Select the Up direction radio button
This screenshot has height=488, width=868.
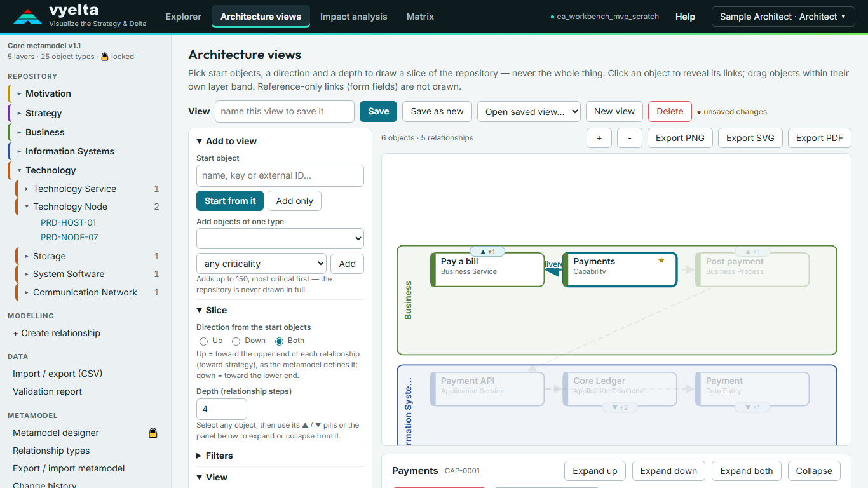click(x=204, y=341)
